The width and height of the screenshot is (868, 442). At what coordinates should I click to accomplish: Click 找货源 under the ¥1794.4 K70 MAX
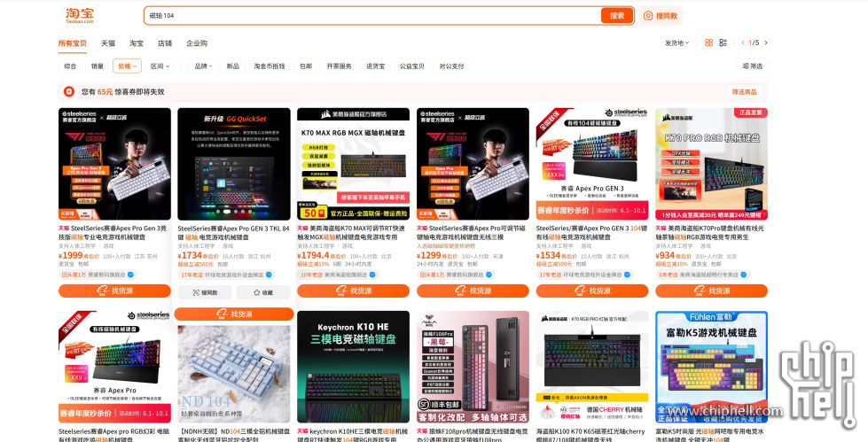pyautogui.click(x=353, y=291)
